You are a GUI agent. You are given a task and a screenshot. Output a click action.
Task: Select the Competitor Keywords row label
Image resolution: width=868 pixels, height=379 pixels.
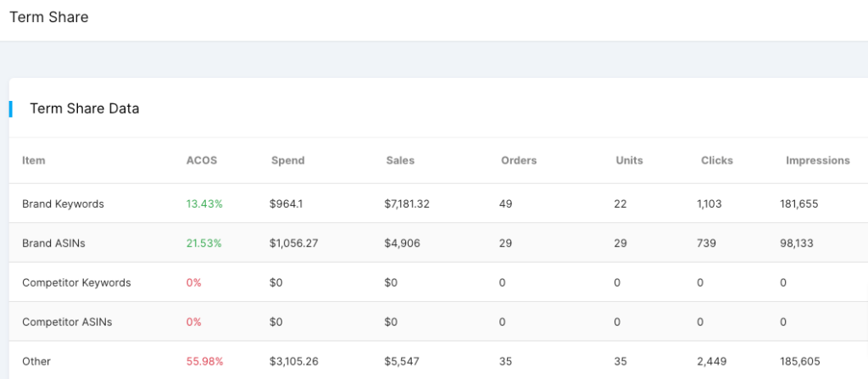(76, 282)
